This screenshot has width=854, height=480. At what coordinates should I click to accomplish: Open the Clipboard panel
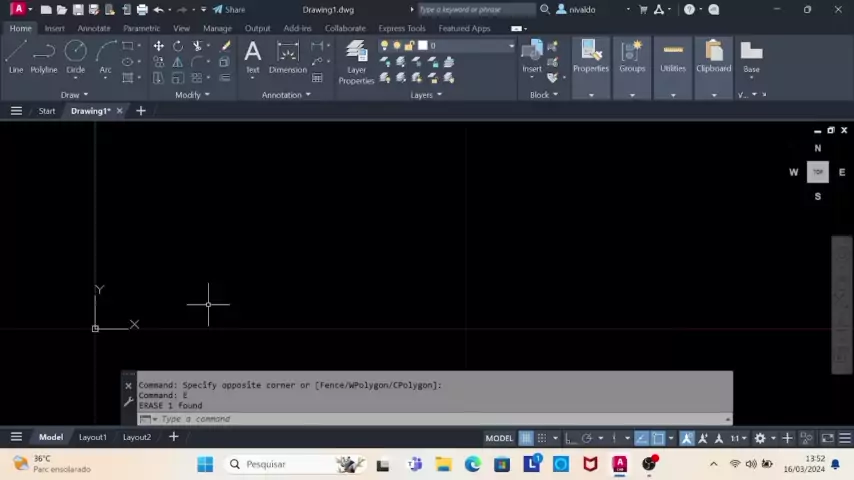click(713, 56)
